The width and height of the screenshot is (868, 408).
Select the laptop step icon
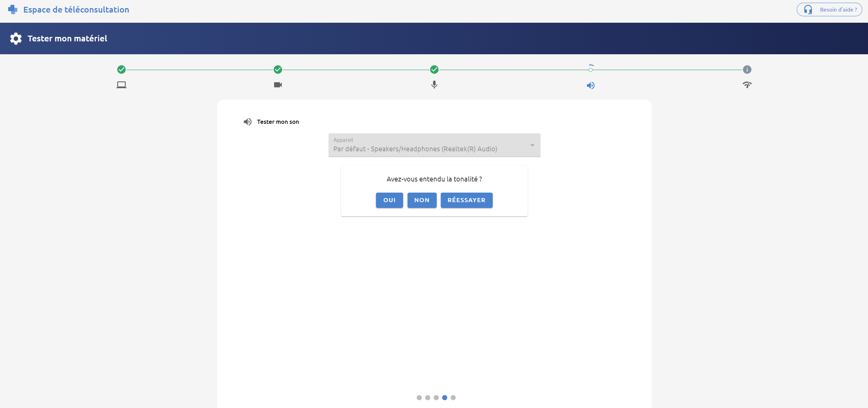coord(121,85)
